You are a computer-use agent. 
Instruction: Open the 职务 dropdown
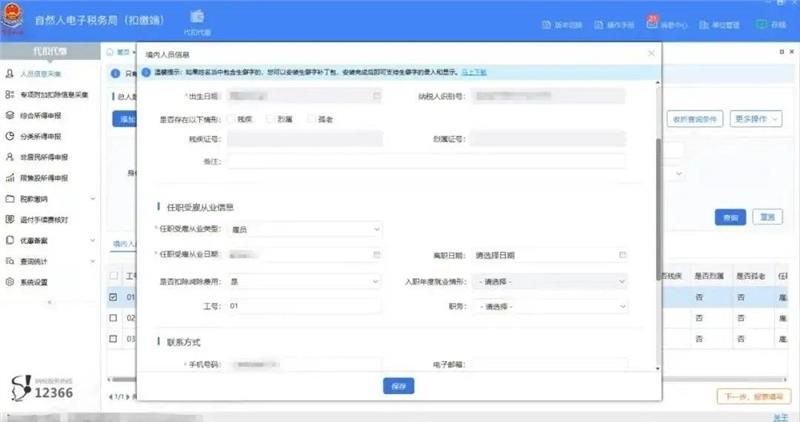[x=550, y=306]
